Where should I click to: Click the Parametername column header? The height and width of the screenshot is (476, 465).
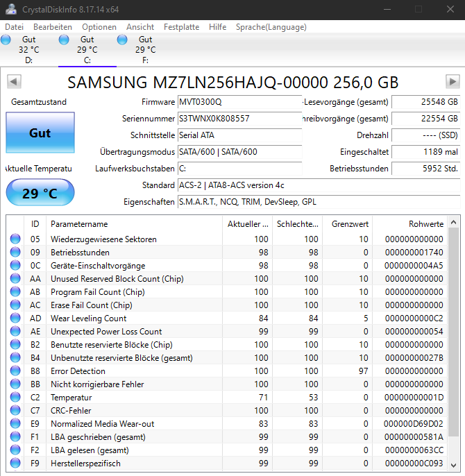click(134, 224)
